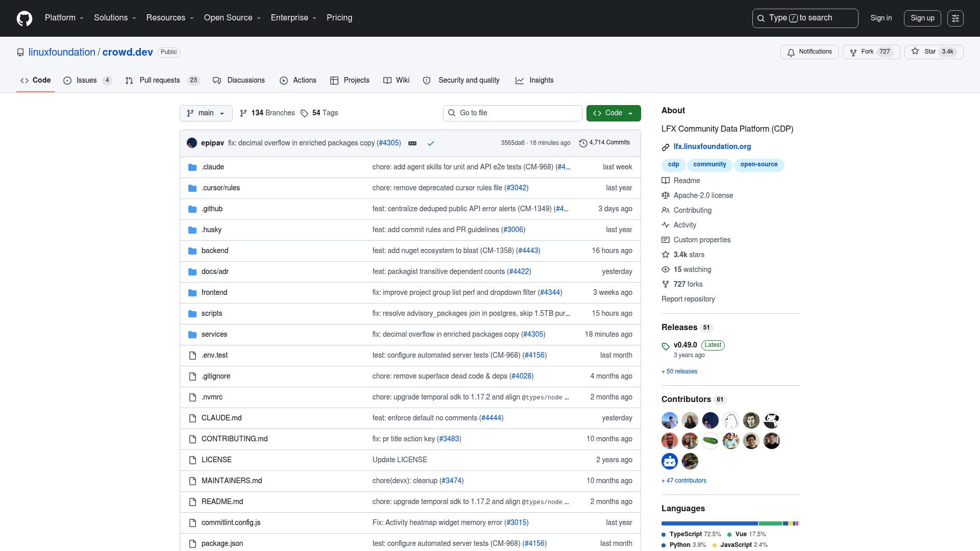
Task: Click the TypeScript segment of language bar
Action: coord(709,523)
